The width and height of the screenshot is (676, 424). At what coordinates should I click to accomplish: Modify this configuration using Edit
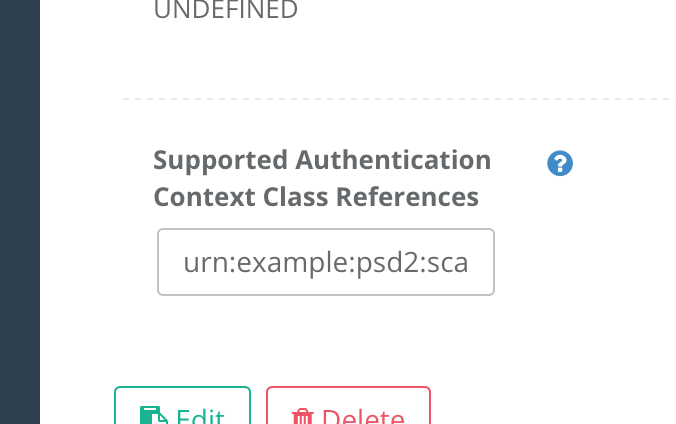click(x=182, y=405)
